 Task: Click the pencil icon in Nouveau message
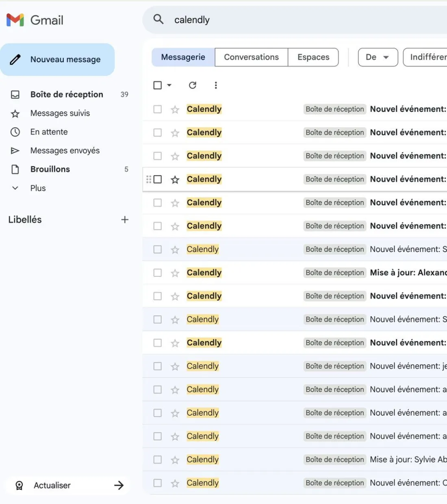click(15, 59)
